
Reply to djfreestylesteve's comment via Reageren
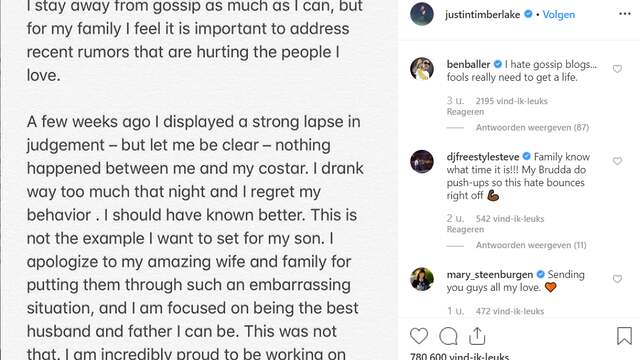tap(465, 229)
